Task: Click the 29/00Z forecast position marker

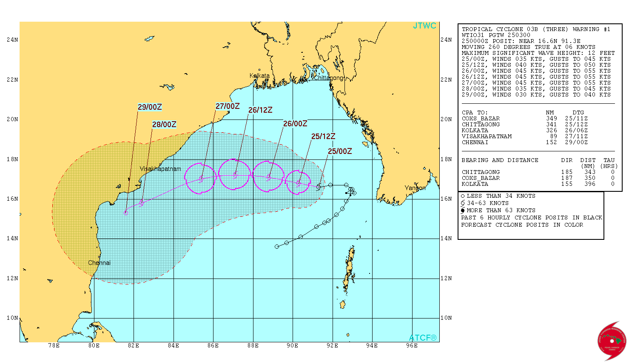Action: (x=126, y=213)
